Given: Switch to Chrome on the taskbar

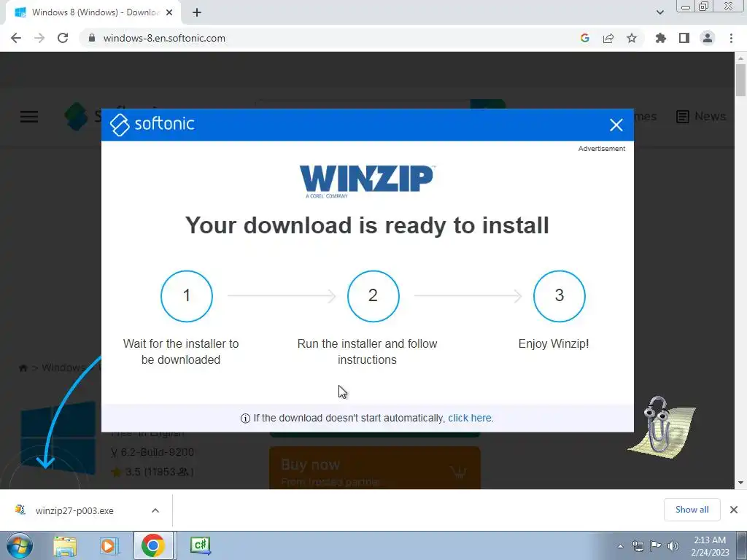Looking at the screenshot, I should pyautogui.click(x=152, y=545).
